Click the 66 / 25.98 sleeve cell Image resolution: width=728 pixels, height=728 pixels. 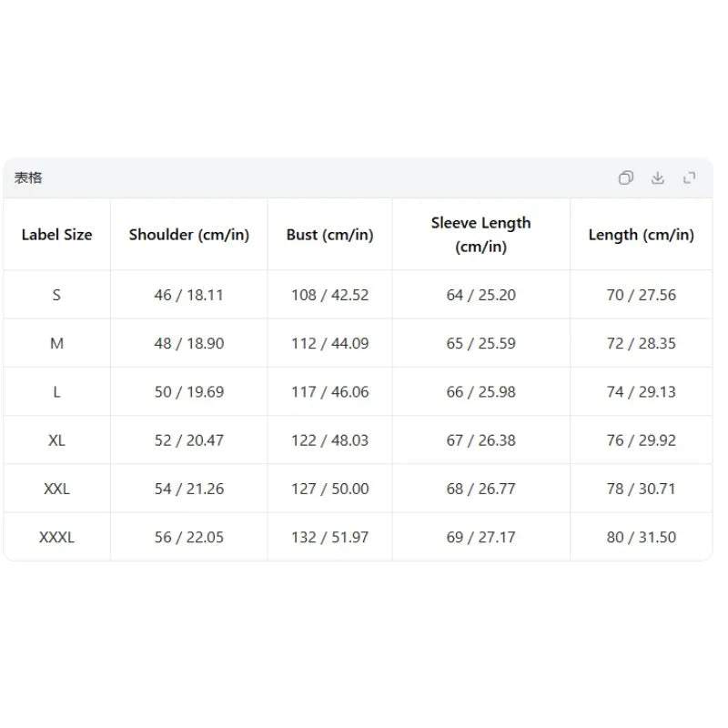click(481, 392)
